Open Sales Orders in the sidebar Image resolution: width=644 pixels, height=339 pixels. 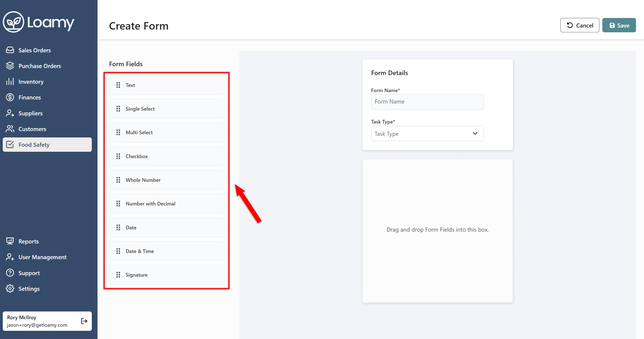click(47, 50)
